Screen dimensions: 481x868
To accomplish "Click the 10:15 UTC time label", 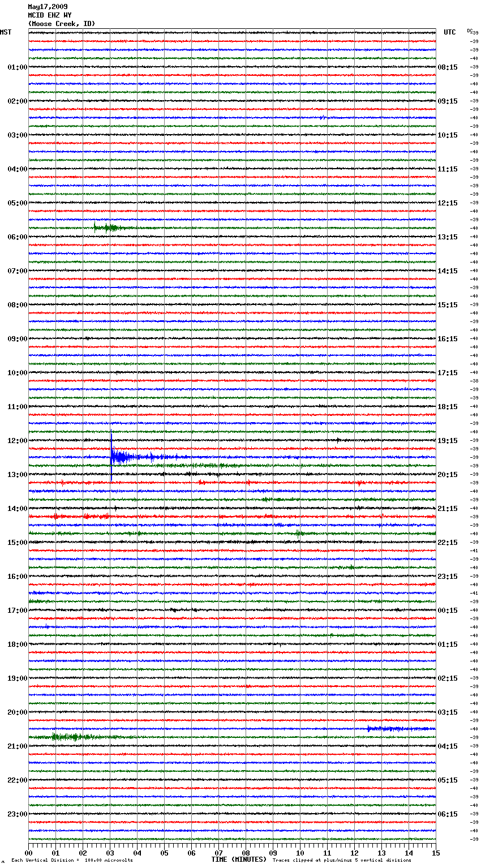I will coord(448,135).
